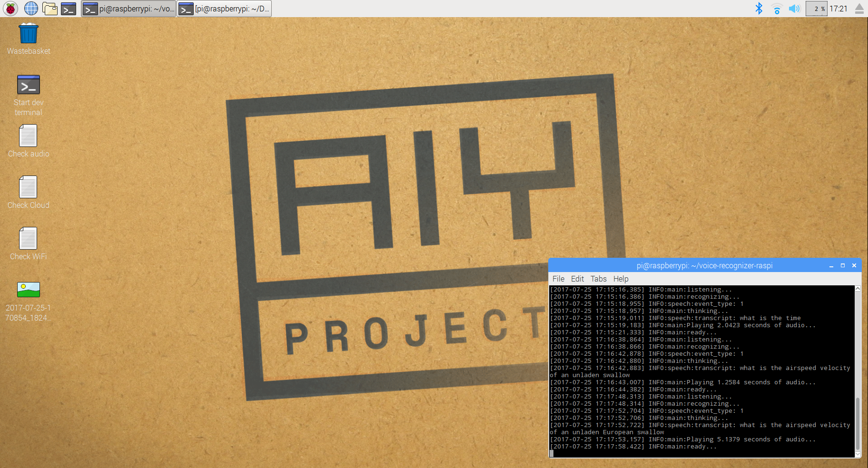The height and width of the screenshot is (468, 868).
Task: Click the clock showing 17:21
Action: (x=838, y=9)
